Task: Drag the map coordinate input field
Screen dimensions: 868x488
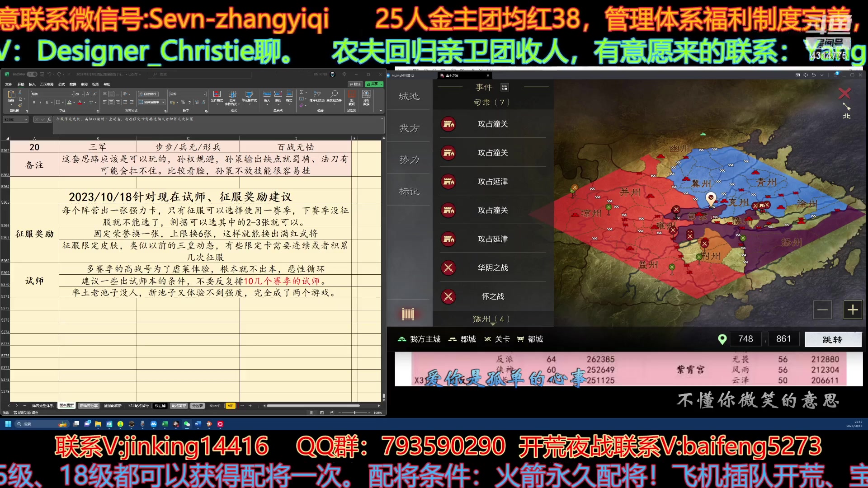Action: point(745,339)
